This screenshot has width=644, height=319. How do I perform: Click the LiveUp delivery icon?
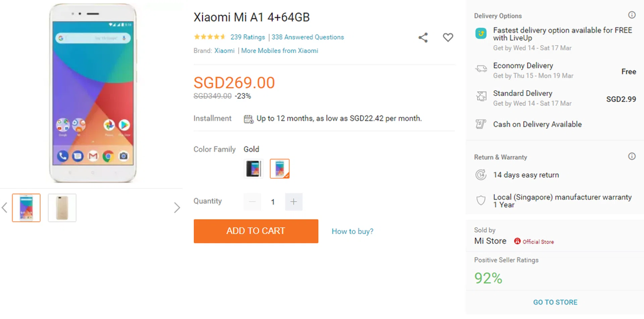(x=481, y=33)
